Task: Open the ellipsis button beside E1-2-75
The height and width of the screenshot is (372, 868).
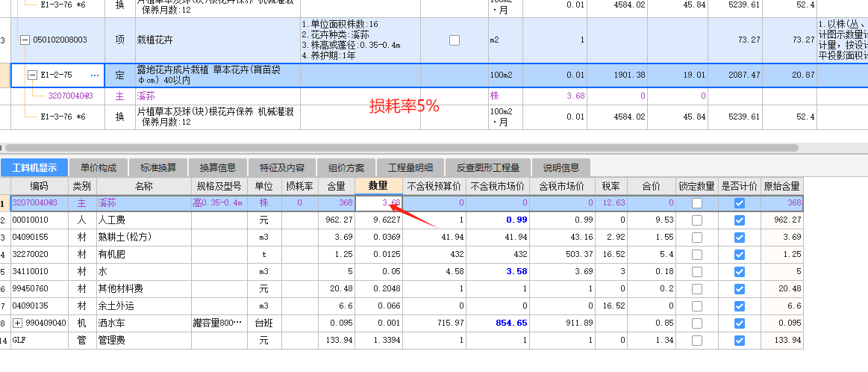Action: coord(95,75)
